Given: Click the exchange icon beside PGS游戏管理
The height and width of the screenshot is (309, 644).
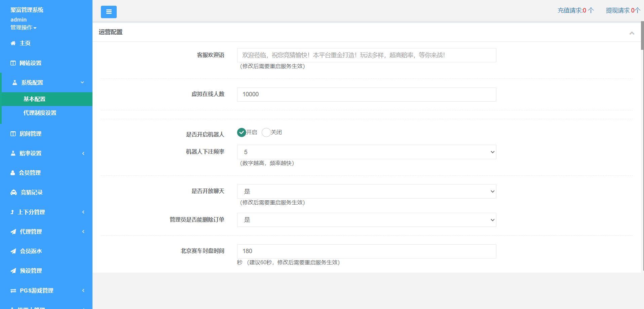Looking at the screenshot, I should [13, 290].
